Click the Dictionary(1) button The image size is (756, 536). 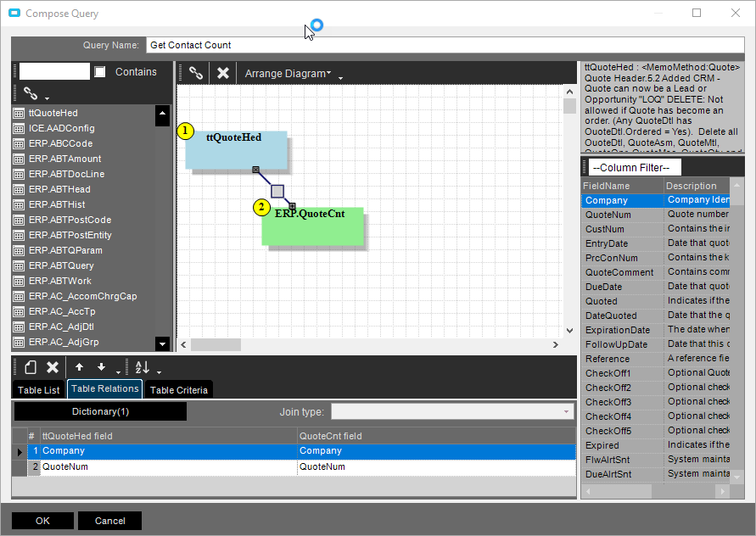pos(100,411)
